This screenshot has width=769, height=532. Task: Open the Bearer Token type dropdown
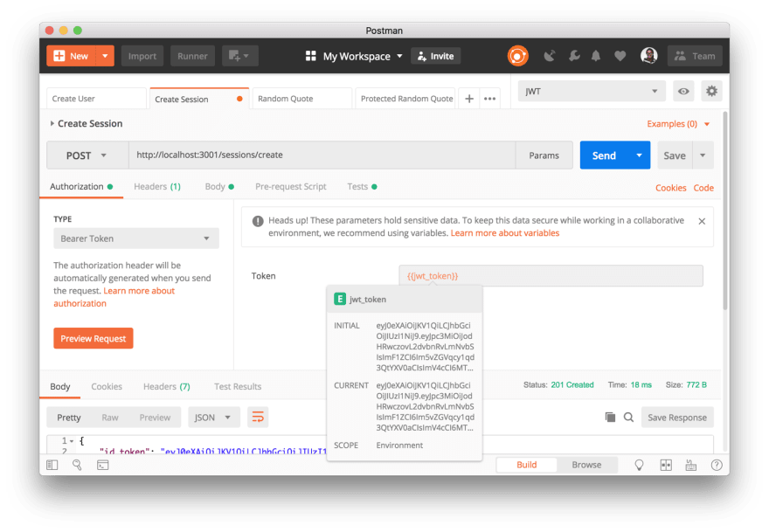tap(135, 238)
